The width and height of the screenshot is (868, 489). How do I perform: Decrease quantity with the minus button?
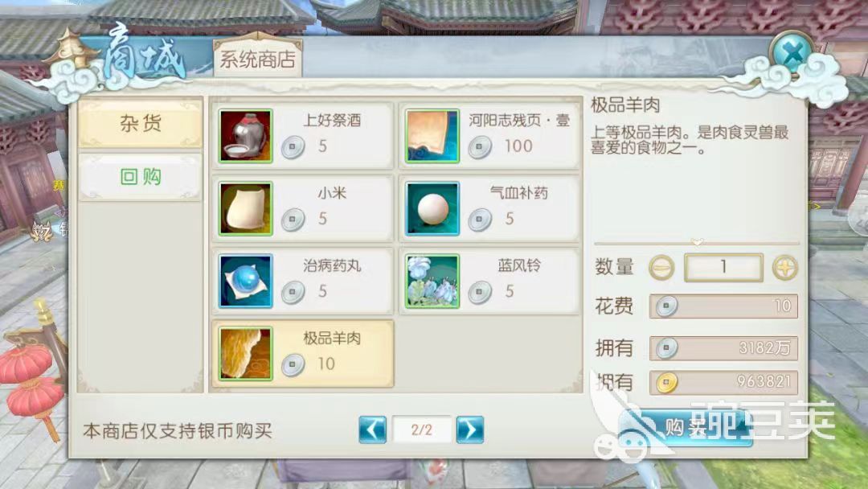tap(661, 268)
